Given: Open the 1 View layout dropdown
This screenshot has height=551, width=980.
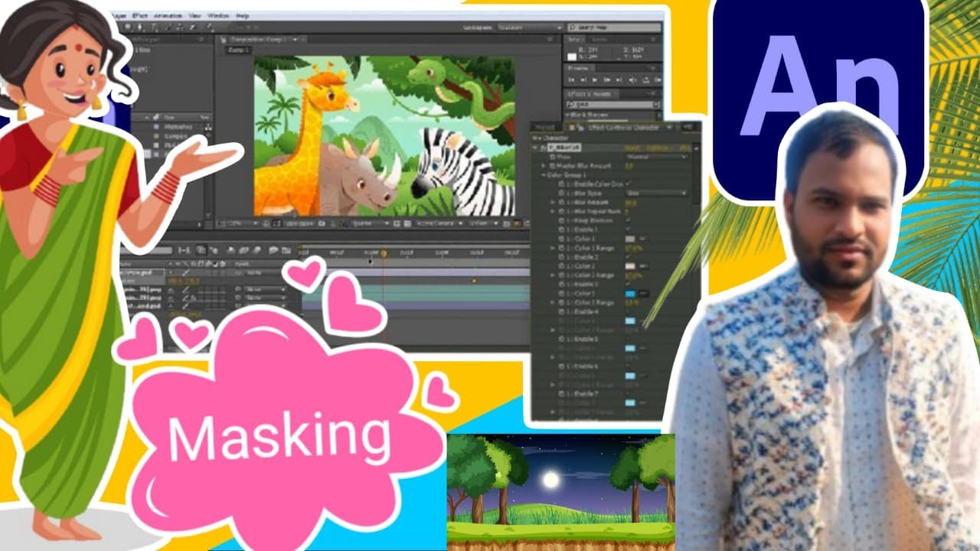Looking at the screenshot, I should (484, 223).
